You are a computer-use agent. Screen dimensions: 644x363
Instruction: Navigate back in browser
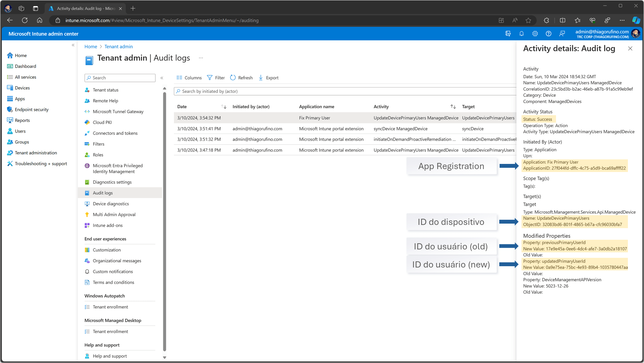pos(10,20)
